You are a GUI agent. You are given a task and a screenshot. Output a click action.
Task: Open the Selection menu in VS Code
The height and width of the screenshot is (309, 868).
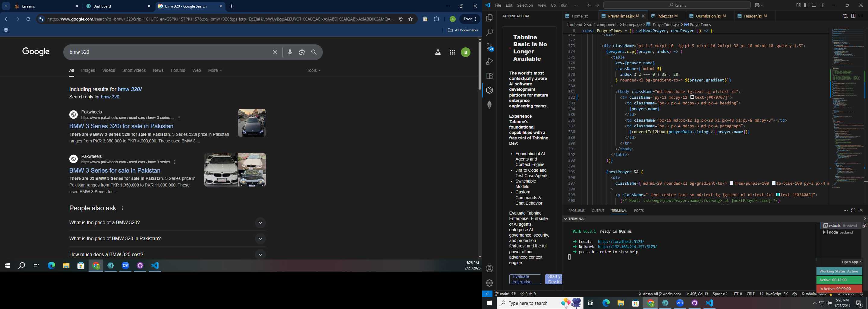click(x=525, y=5)
